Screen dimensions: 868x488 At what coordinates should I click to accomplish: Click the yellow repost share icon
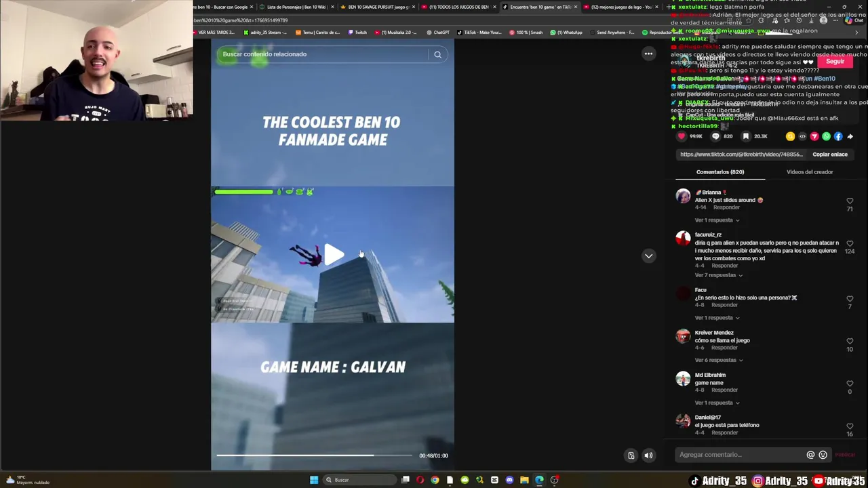click(x=790, y=136)
